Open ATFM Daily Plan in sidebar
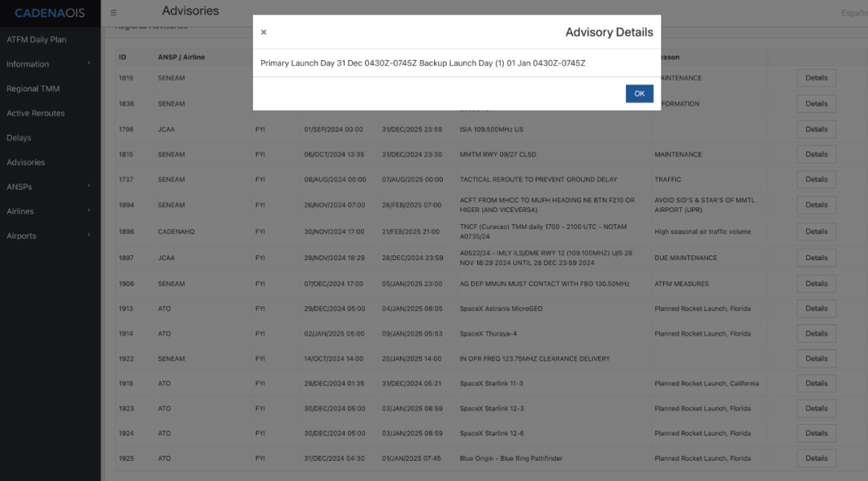The width and height of the screenshot is (868, 481). click(x=36, y=39)
